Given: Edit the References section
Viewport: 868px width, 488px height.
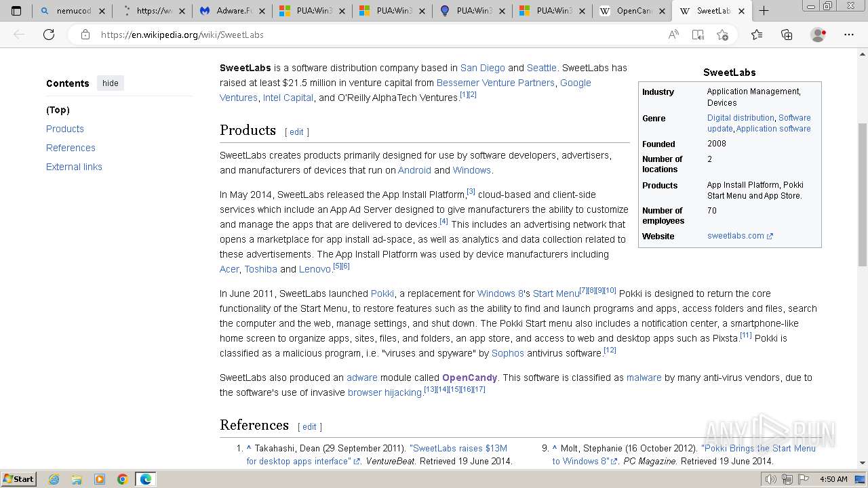Looking at the screenshot, I should point(309,427).
